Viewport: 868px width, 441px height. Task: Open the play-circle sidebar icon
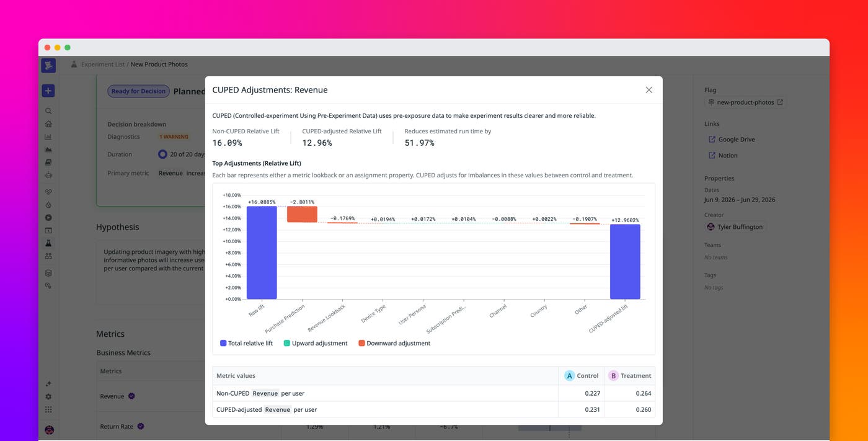click(x=48, y=218)
